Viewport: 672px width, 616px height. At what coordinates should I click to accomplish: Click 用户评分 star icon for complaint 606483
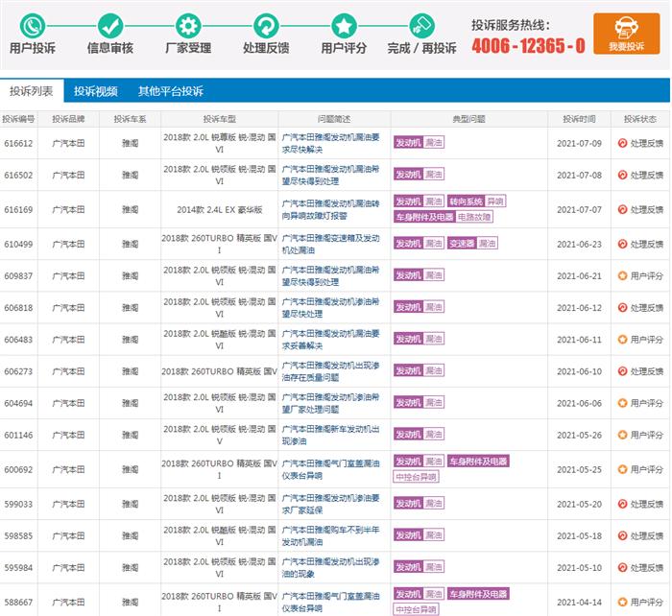(623, 340)
